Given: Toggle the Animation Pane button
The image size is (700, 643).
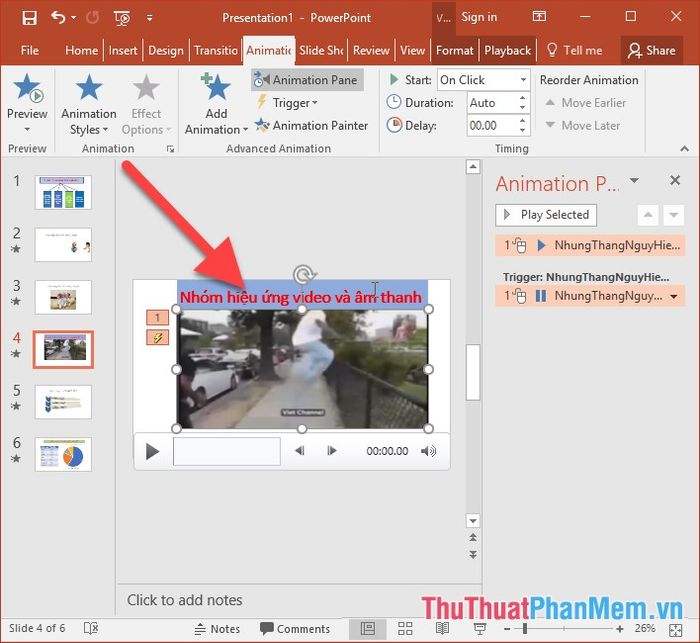Looking at the screenshot, I should pos(307,80).
